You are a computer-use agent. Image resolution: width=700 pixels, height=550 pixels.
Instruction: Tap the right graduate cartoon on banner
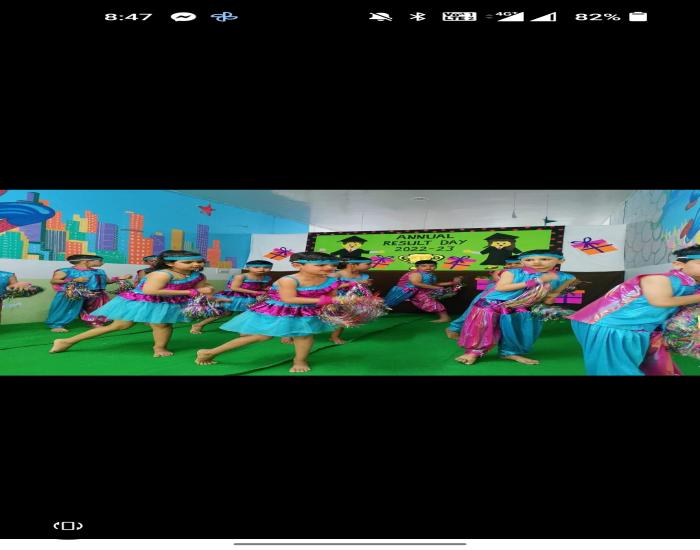500,249
